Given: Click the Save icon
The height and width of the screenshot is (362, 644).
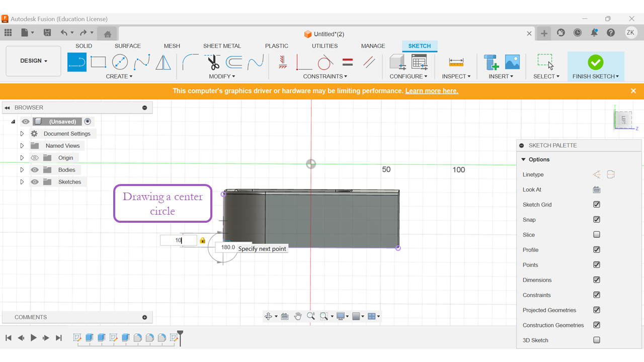Looking at the screenshot, I should (x=47, y=33).
